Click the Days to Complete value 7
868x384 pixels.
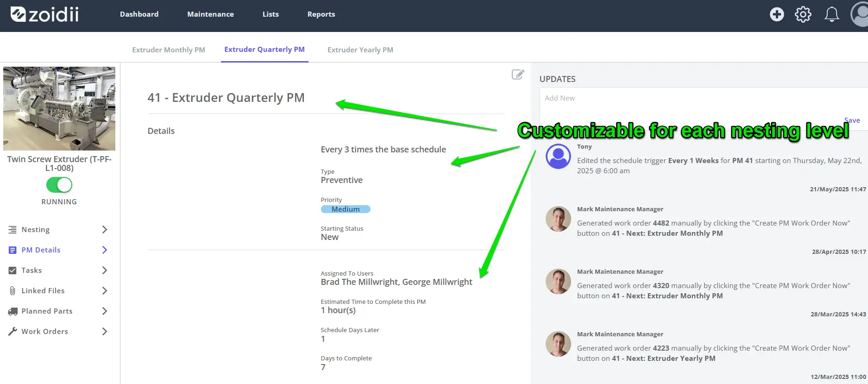tap(323, 367)
